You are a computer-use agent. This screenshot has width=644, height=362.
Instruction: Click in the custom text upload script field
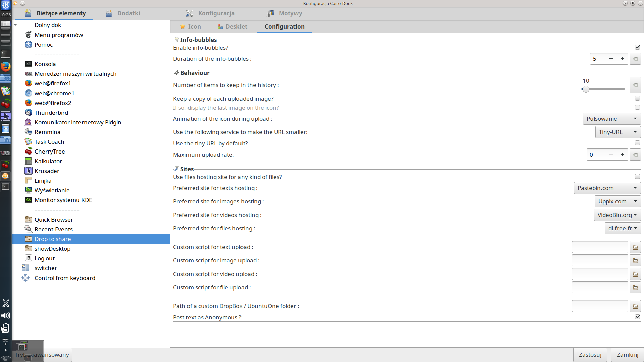(x=600, y=247)
